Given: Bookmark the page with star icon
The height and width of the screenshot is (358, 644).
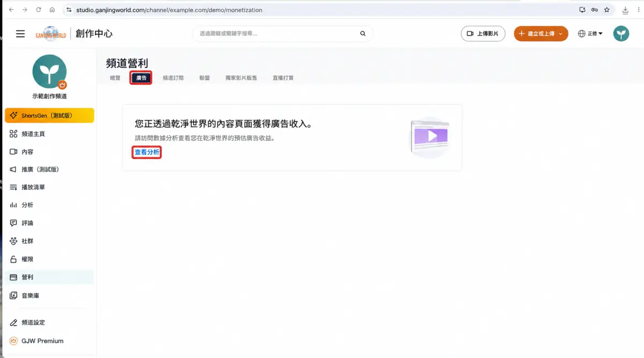Looking at the screenshot, I should click(607, 10).
